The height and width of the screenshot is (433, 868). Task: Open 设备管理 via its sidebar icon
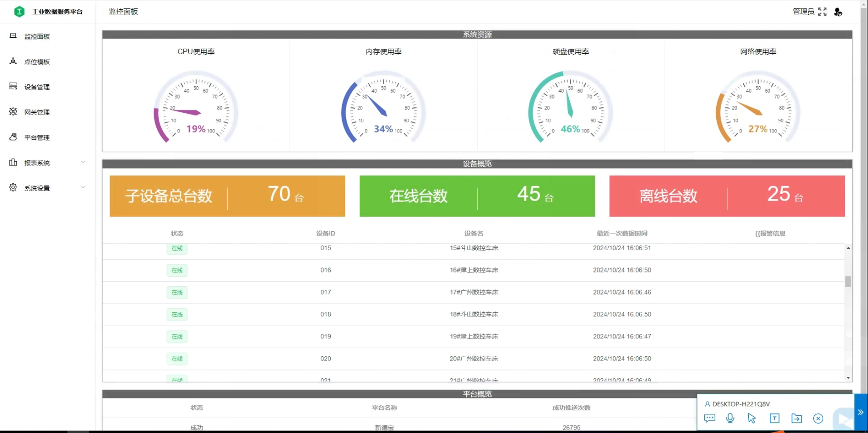click(x=13, y=86)
